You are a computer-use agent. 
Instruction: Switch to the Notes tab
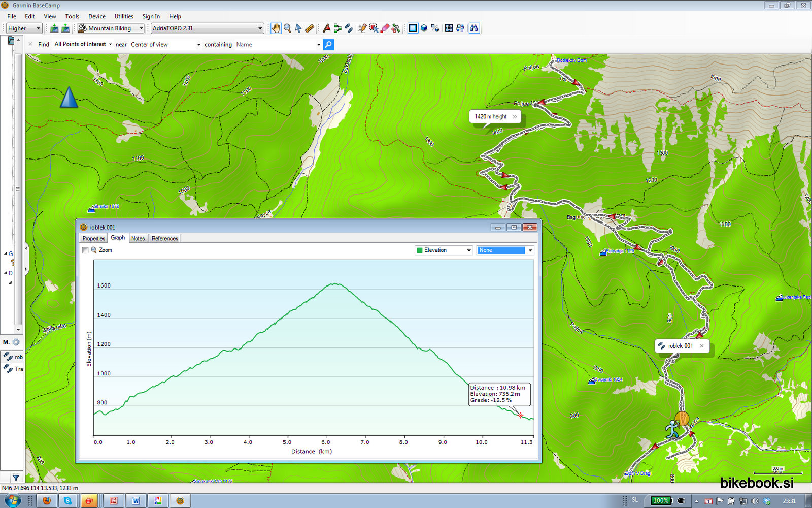(138, 239)
